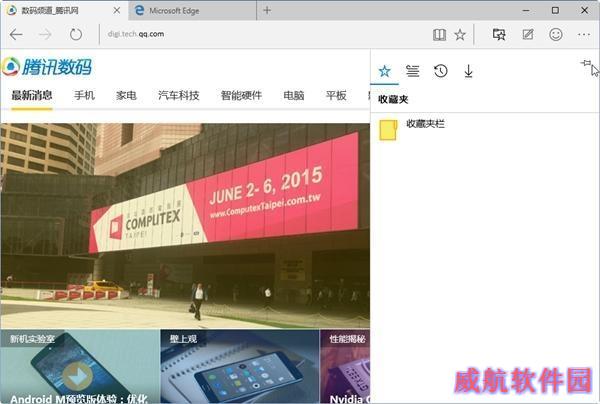
Task: Show Reading list in the hub pane
Action: coord(412,71)
